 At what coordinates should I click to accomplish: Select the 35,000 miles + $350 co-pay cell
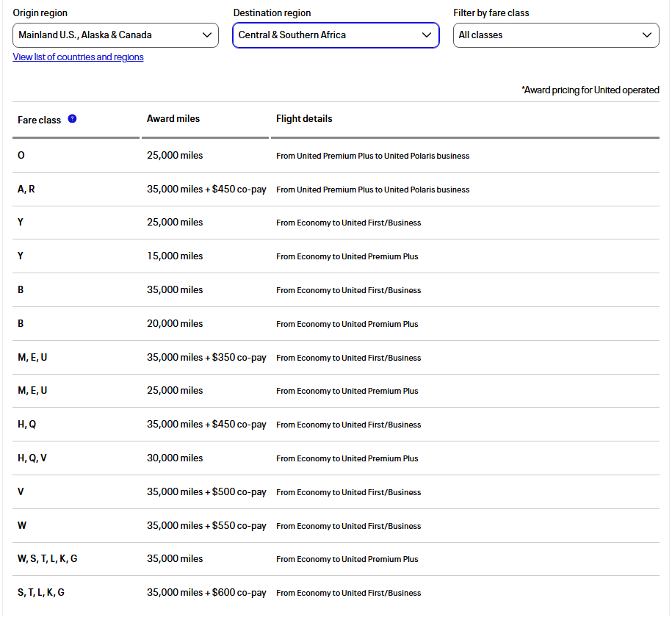click(206, 358)
